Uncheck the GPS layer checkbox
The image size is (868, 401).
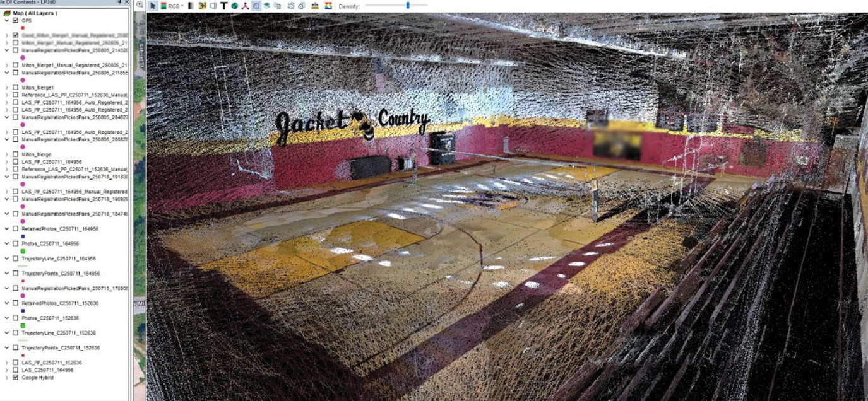click(15, 20)
